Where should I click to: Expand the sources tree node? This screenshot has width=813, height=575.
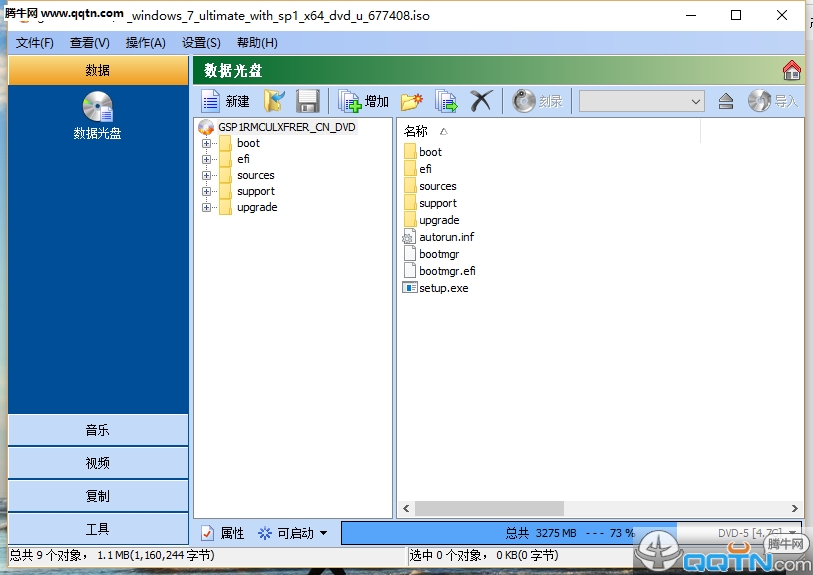click(x=206, y=175)
